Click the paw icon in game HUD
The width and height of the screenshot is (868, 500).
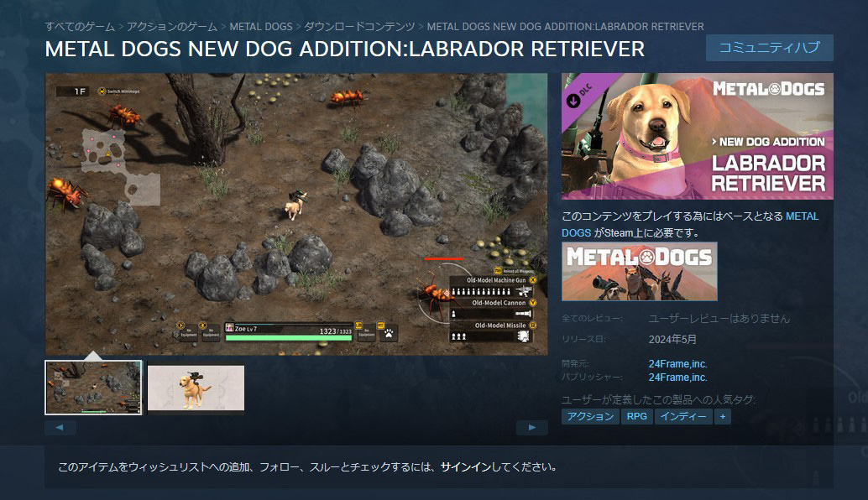tap(390, 333)
